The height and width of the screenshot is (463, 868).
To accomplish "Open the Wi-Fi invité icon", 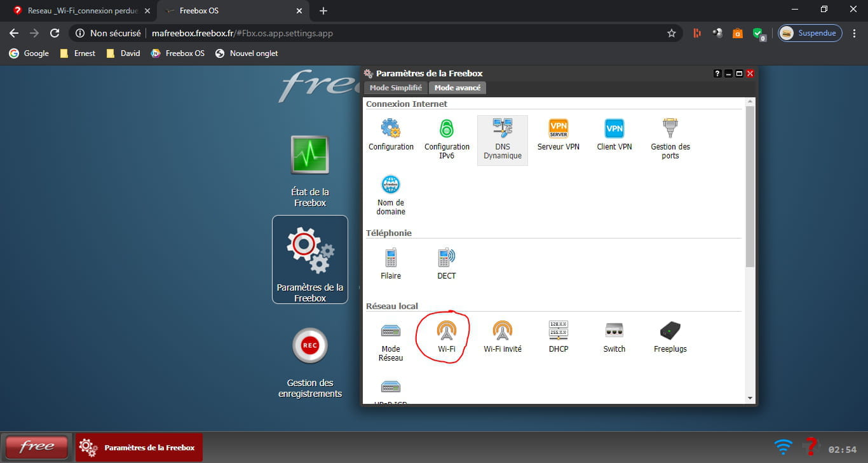I will coord(503,336).
